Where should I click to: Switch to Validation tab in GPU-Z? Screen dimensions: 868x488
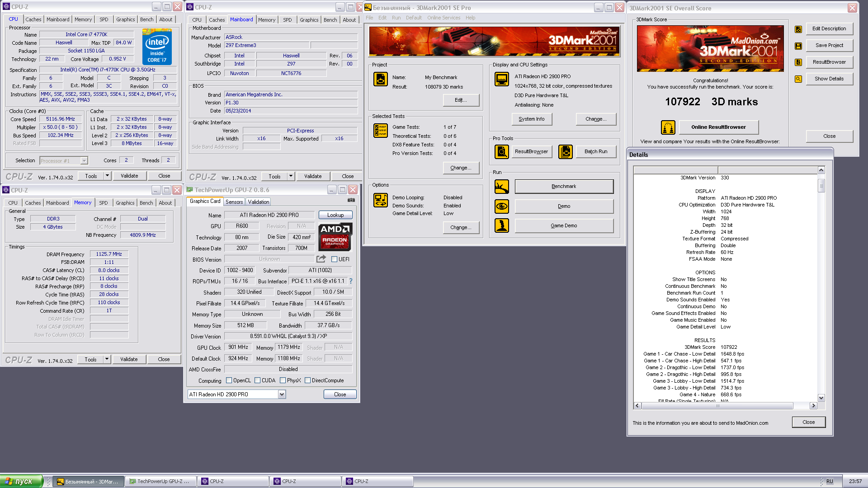click(259, 202)
